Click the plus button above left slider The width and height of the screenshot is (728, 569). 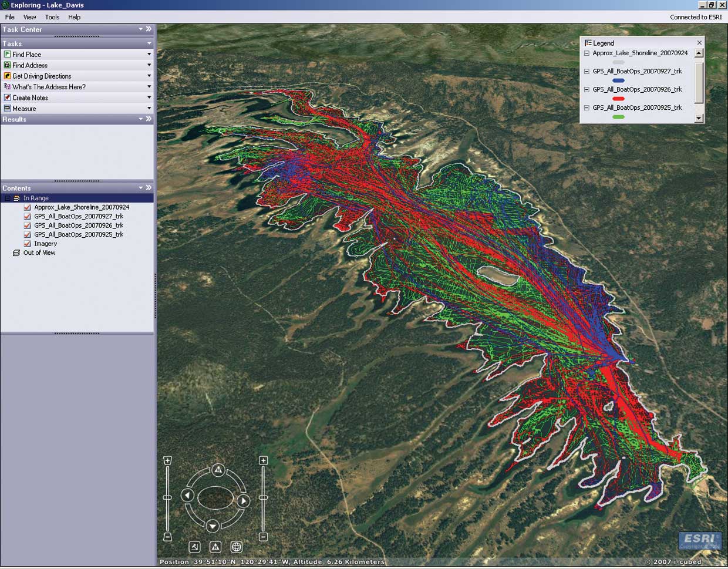(x=167, y=461)
